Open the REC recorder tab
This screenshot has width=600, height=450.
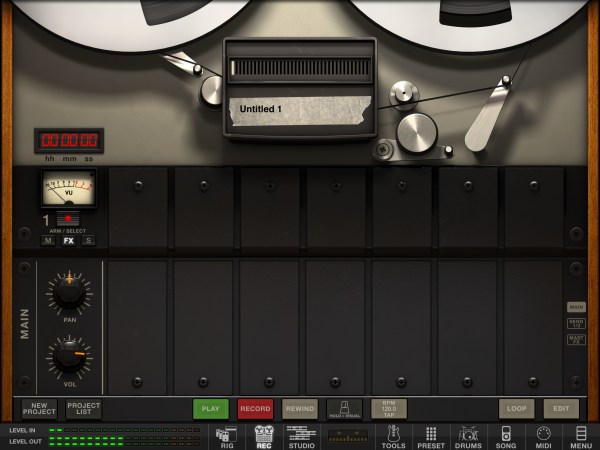click(264, 437)
